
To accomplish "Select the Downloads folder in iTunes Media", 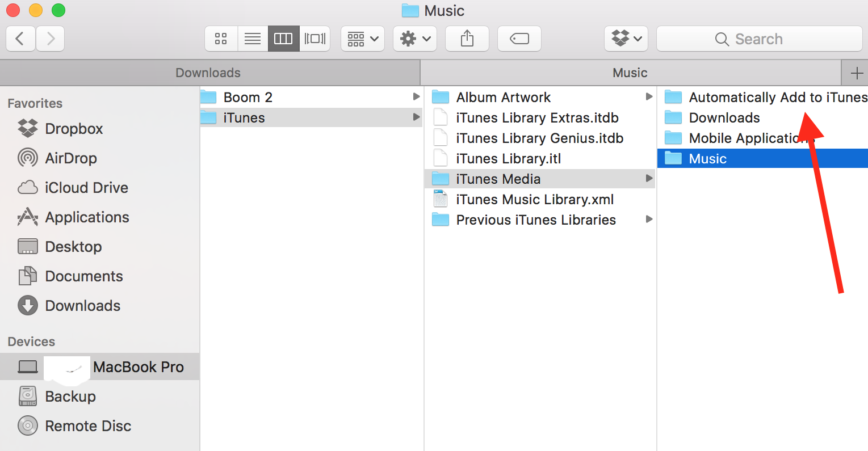I will click(763, 117).
